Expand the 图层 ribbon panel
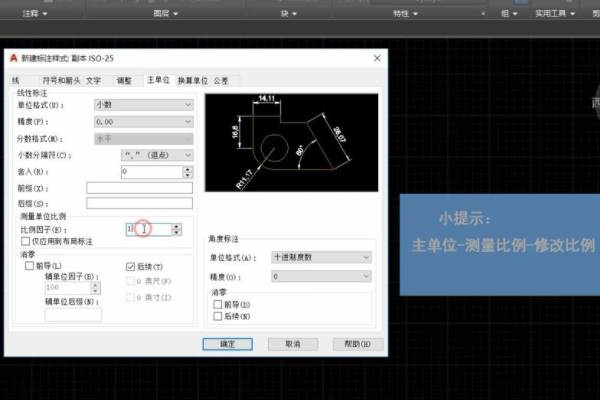 click(x=165, y=14)
